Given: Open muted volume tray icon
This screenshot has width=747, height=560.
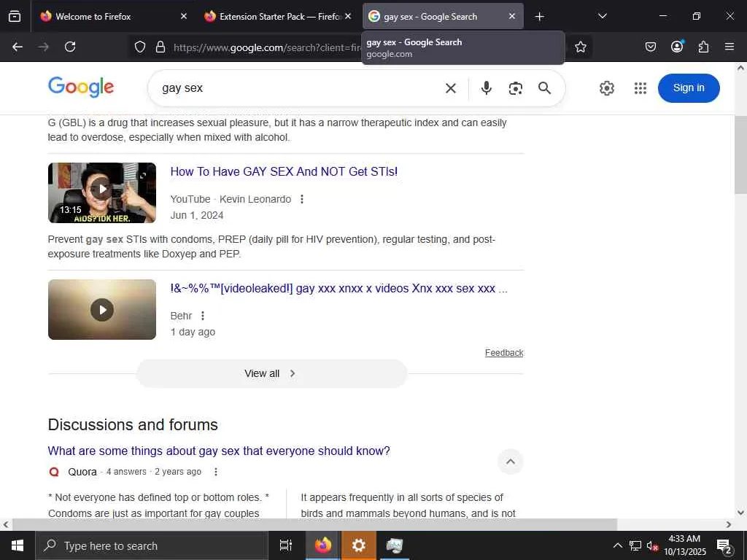Looking at the screenshot, I should click(652, 545).
